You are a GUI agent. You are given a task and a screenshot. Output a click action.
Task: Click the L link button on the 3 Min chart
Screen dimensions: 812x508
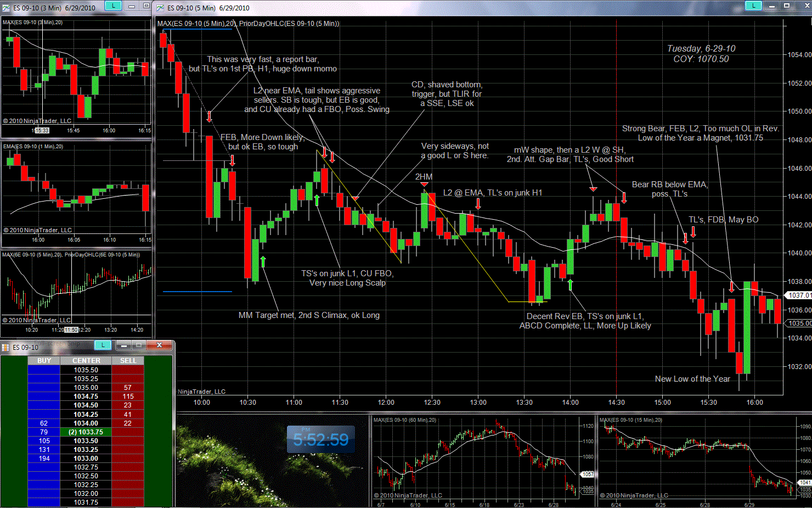pyautogui.click(x=113, y=6)
